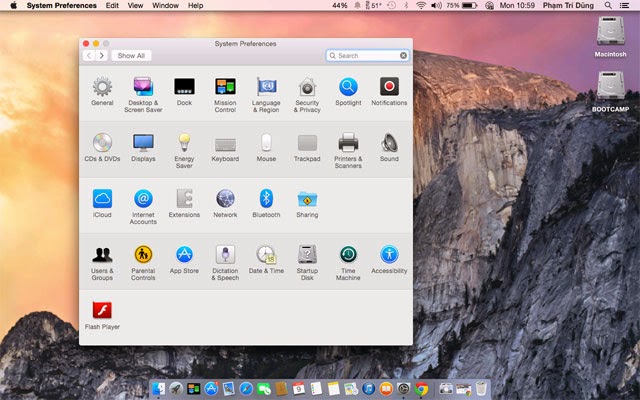
Task: Open Google Chrome from the Dock
Action: click(421, 389)
